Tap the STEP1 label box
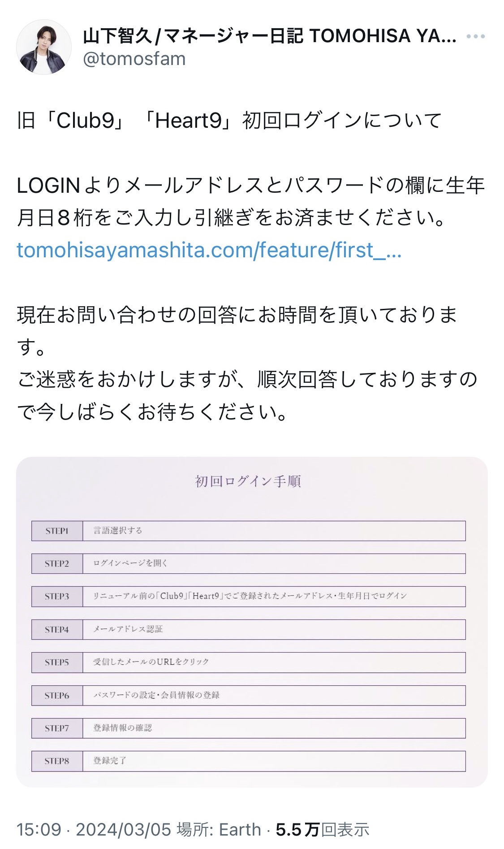Image resolution: width=504 pixels, height=849 pixels. tap(57, 531)
